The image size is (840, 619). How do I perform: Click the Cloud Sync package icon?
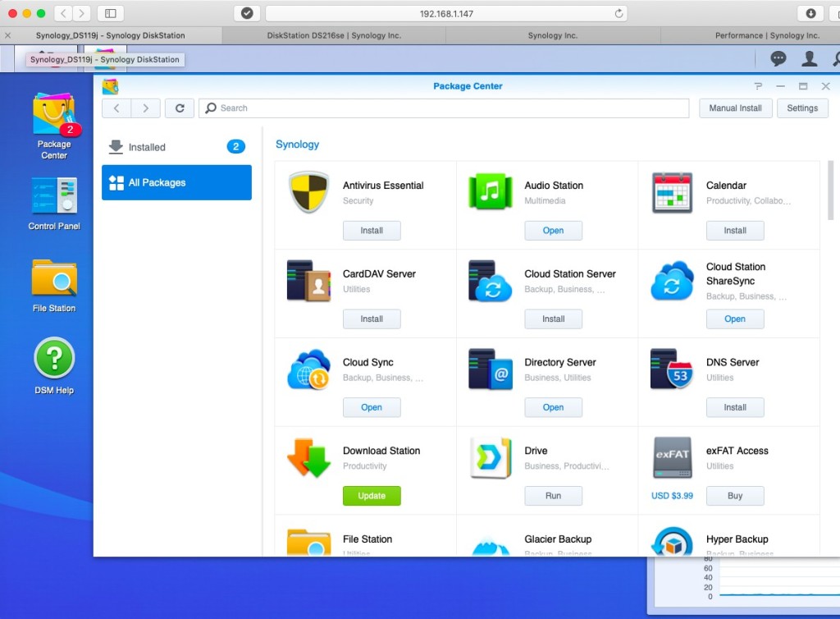point(308,369)
